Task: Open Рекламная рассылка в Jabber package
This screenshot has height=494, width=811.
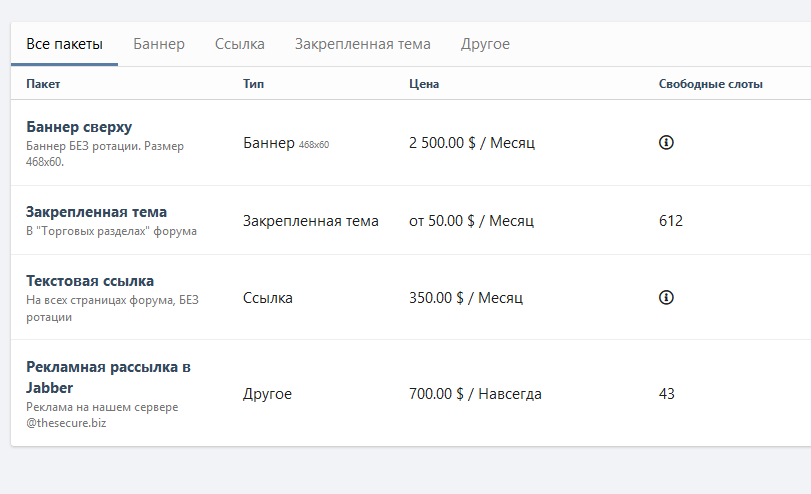Action: click(x=108, y=376)
